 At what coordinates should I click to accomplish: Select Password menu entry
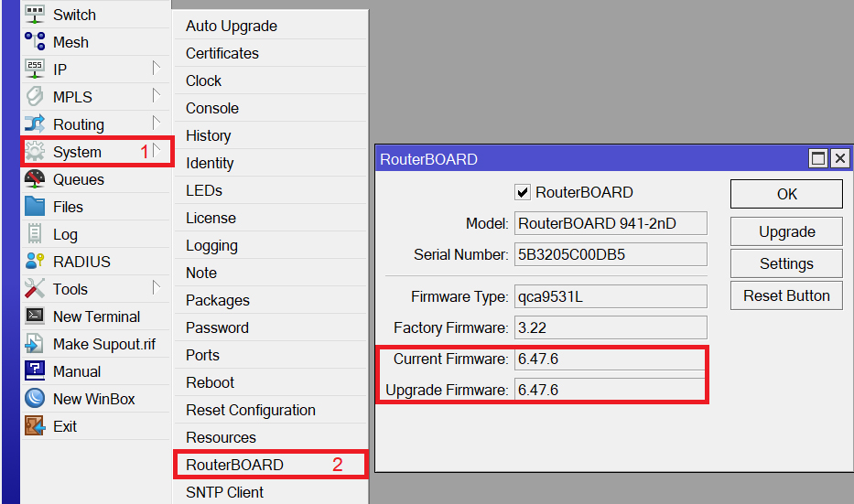271,327
